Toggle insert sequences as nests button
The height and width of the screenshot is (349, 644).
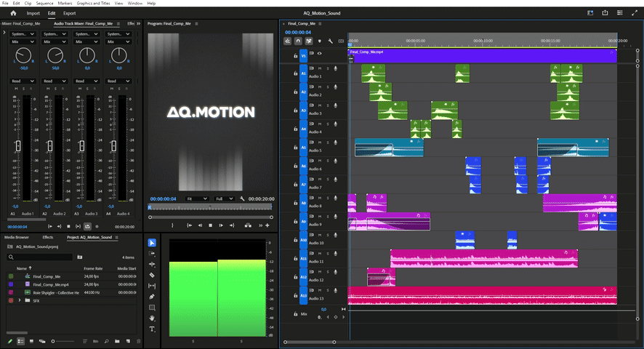[288, 41]
